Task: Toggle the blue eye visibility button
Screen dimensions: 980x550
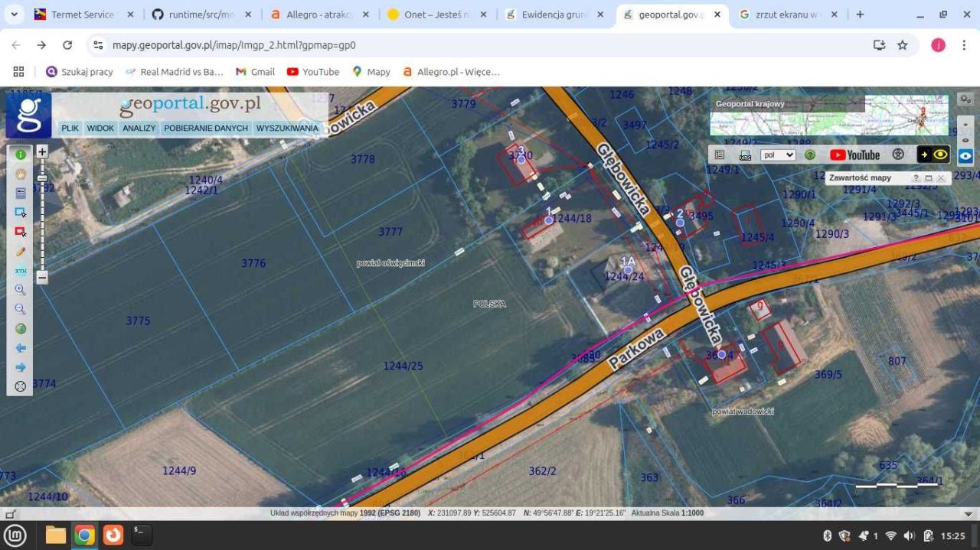Action: pos(965,155)
